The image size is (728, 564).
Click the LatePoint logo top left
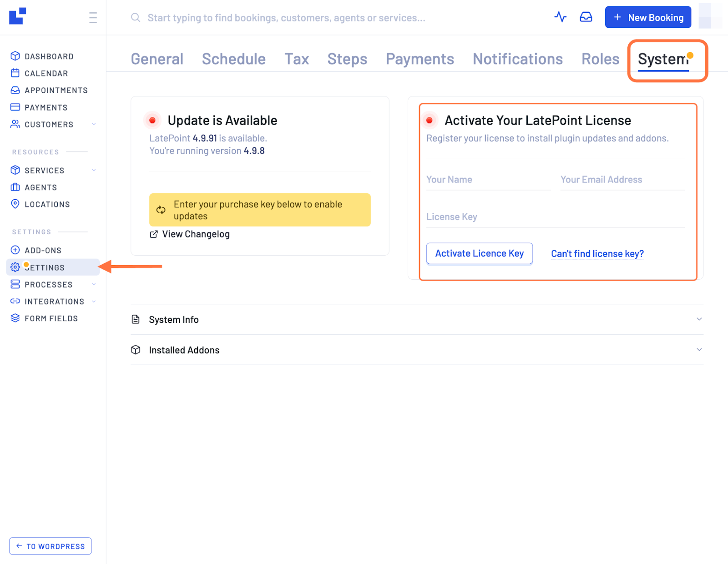(x=17, y=17)
